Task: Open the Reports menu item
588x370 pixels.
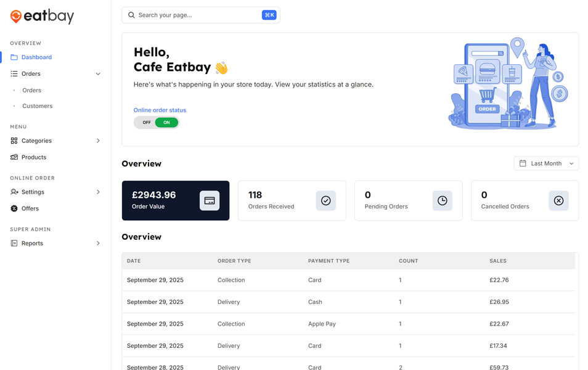Action: click(x=32, y=243)
